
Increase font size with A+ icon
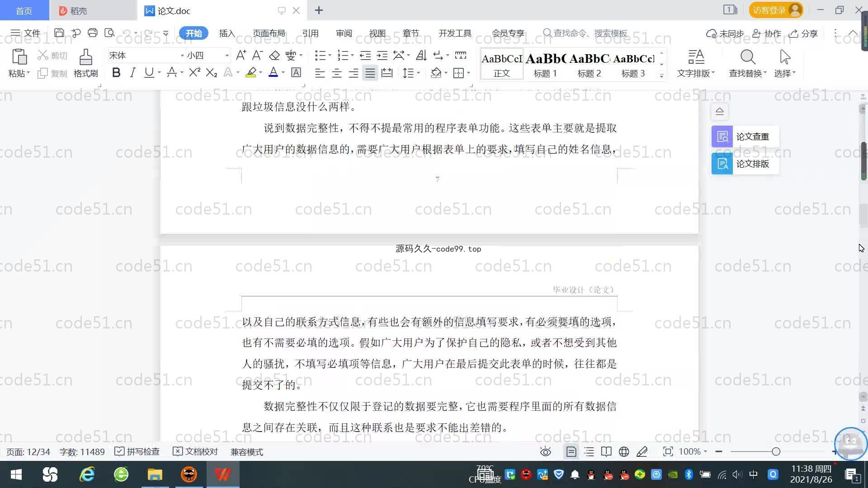tap(241, 55)
